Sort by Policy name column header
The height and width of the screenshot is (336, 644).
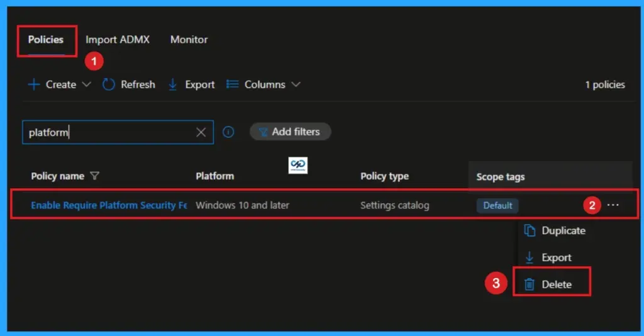57,176
